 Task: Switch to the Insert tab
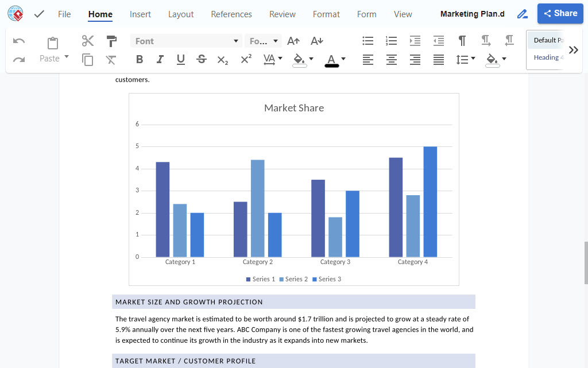[140, 14]
